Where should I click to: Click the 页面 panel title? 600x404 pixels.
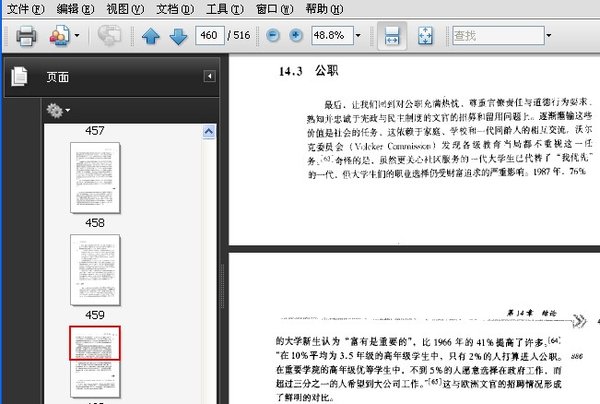click(58, 77)
